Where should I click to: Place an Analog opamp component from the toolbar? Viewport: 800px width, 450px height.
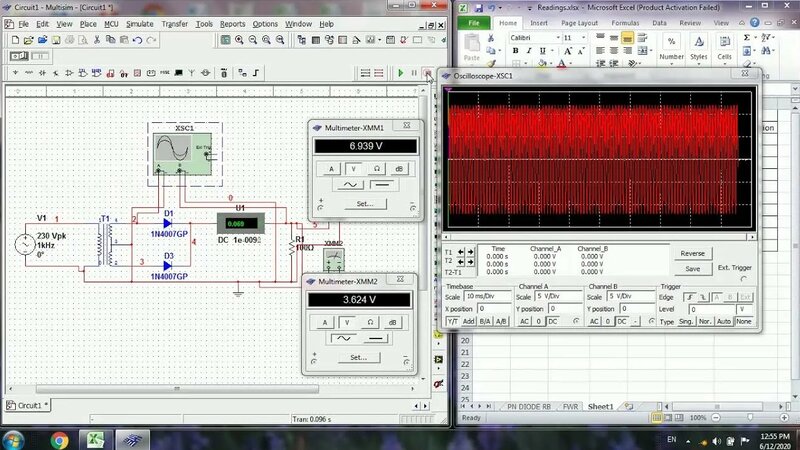(x=69, y=73)
